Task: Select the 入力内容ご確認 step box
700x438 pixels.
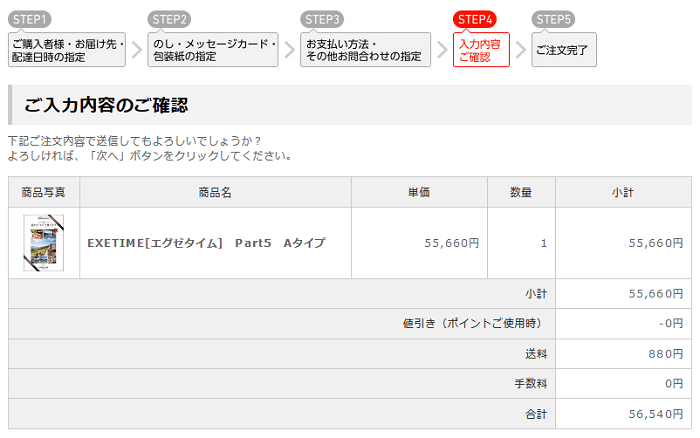Action: 481,50
